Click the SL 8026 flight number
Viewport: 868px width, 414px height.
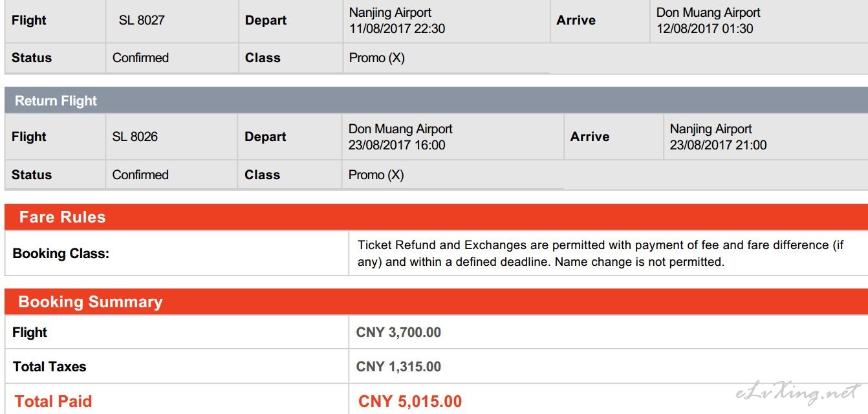pyautogui.click(x=135, y=136)
